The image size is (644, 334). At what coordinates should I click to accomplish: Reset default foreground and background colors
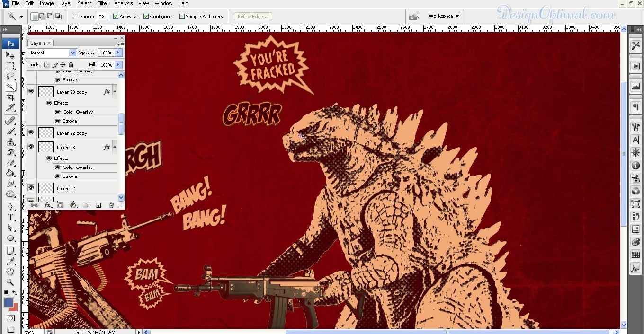(6, 293)
